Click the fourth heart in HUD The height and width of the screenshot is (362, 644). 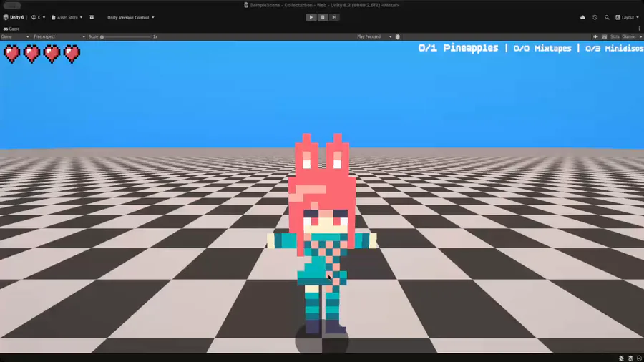click(72, 54)
